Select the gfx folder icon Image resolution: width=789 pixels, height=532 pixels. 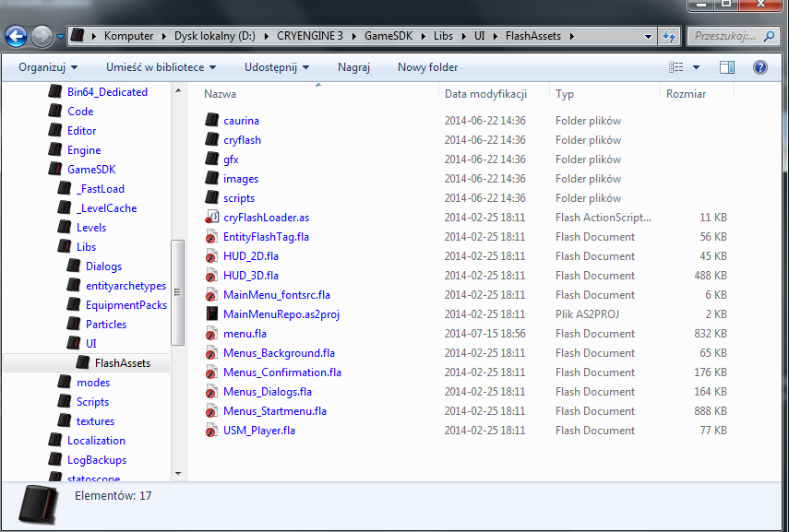click(212, 159)
